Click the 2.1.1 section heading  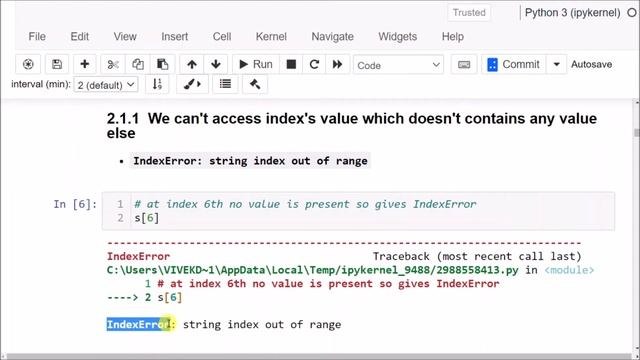tap(351, 126)
